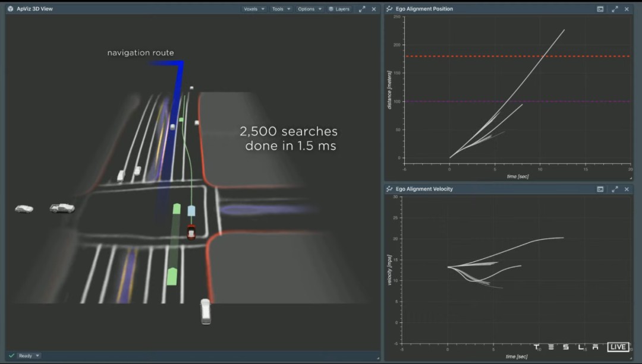Expand the Options dropdown
Image resolution: width=642 pixels, height=364 pixels.
tap(309, 9)
